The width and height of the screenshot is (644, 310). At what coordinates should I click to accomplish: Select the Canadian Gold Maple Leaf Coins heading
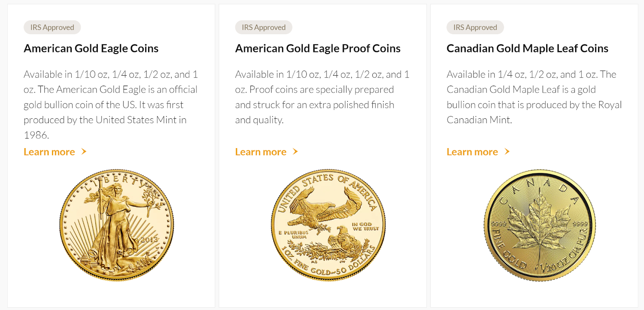527,48
